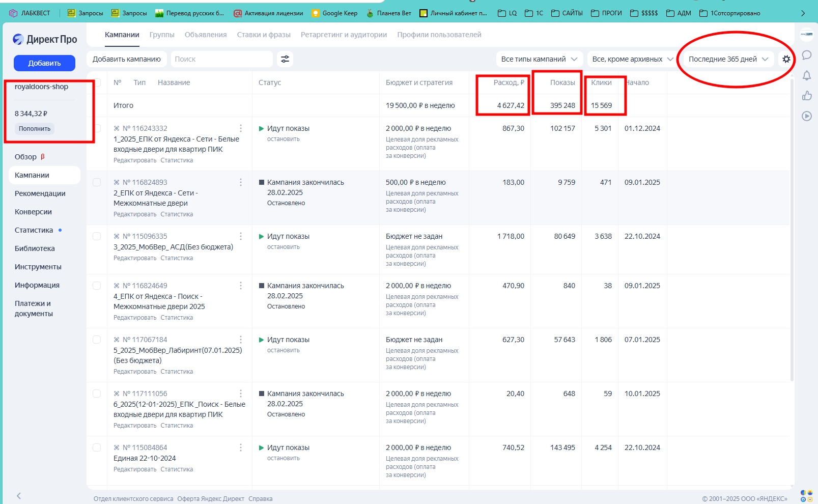Click the blue Добавить button
Viewport: 818px width, 504px height.
coord(44,63)
